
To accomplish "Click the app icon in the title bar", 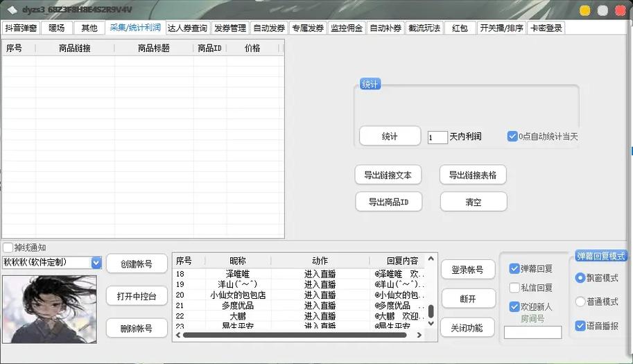I will click(x=12, y=10).
